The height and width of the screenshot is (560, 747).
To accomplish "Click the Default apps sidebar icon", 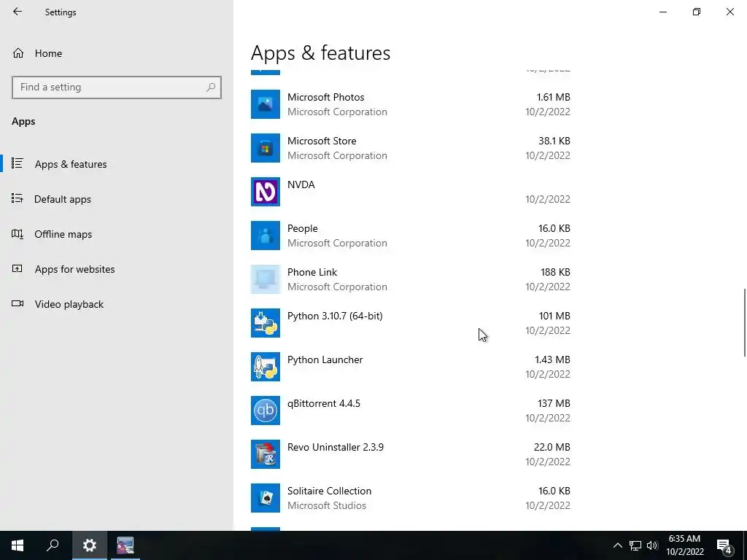I will coord(18,198).
